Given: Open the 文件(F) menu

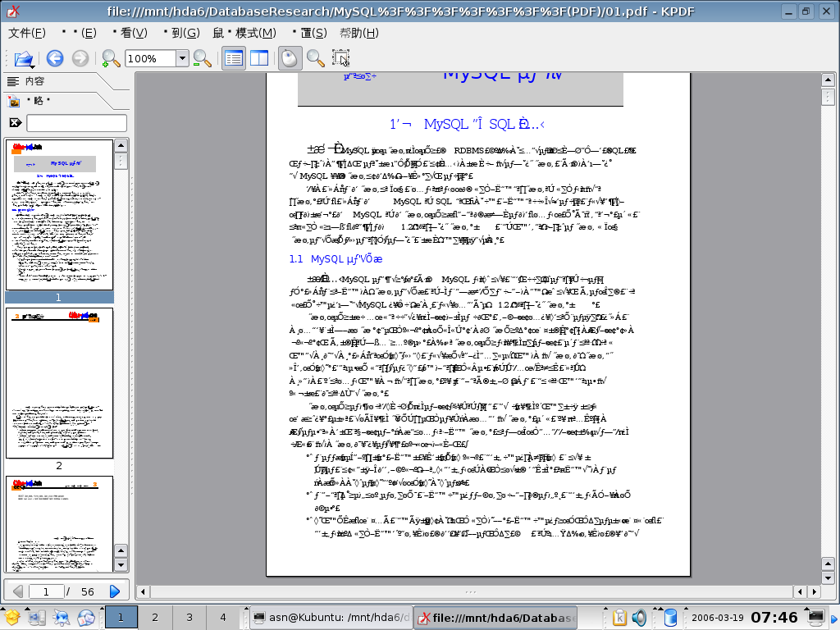Looking at the screenshot, I should (x=27, y=33).
